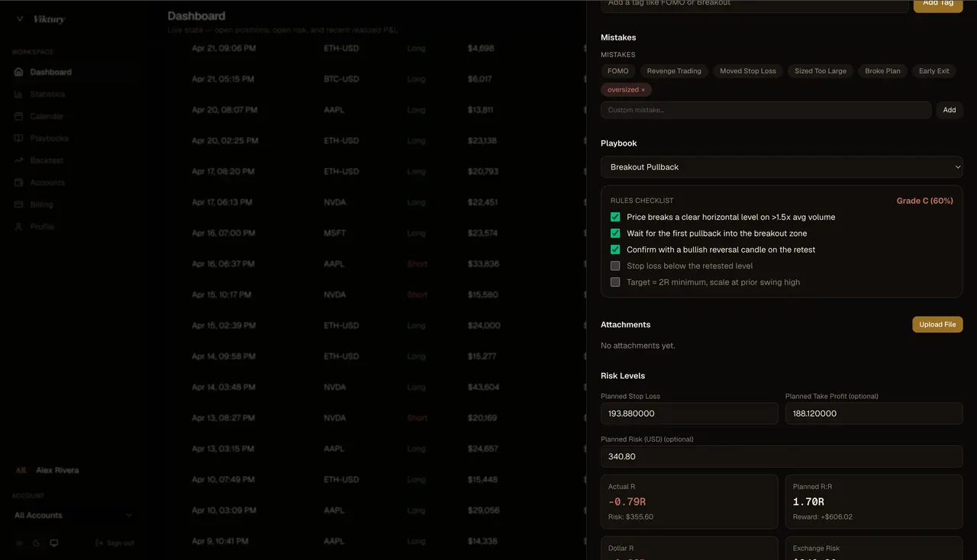Select system theme monitor icon
Screen dimensions: 977x560
(x=54, y=543)
